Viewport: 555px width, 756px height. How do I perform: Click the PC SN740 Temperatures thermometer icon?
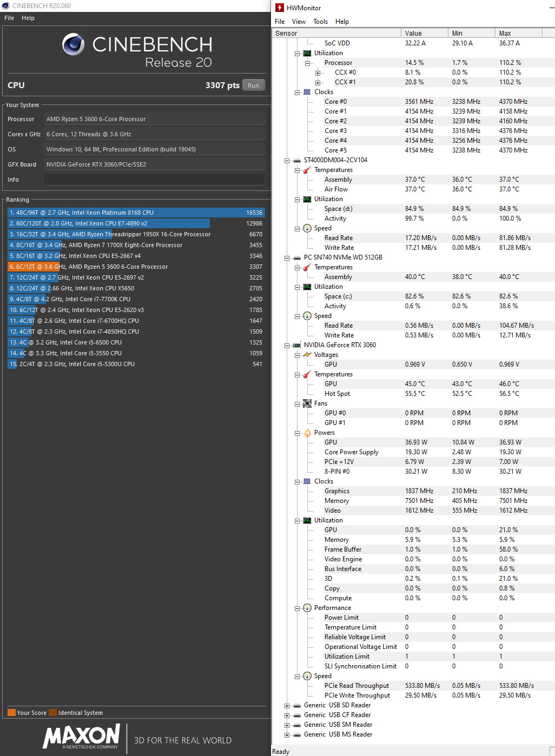pyautogui.click(x=307, y=267)
